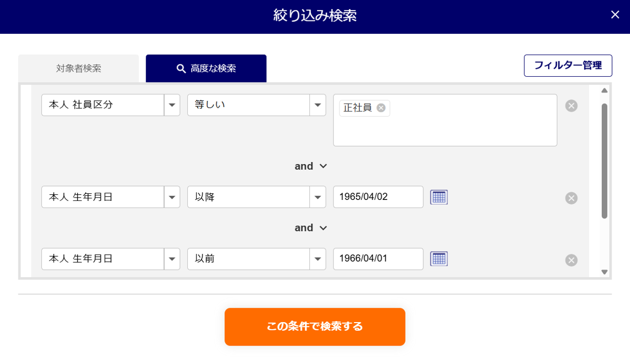Viewport: 630px width, 364px height.
Task: Click the 1965/04/02 date input field
Action: 378,197
